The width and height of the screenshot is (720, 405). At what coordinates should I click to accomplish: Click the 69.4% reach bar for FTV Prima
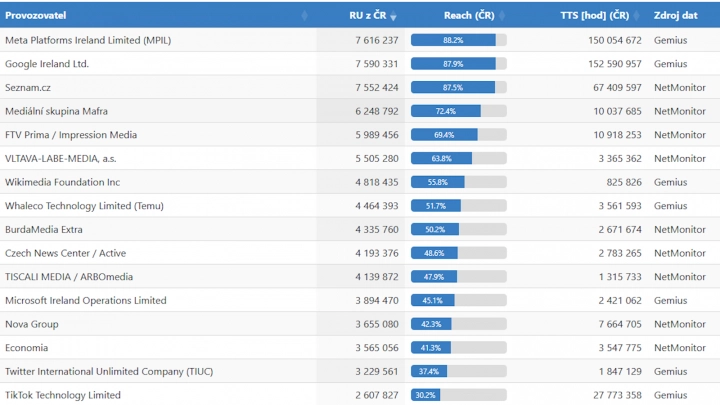(459, 135)
